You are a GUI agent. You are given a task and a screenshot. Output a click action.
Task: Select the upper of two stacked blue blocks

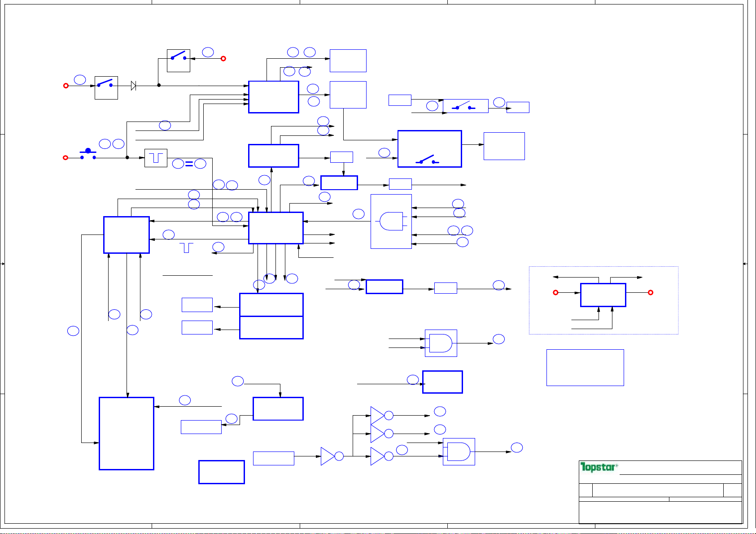[271, 305]
